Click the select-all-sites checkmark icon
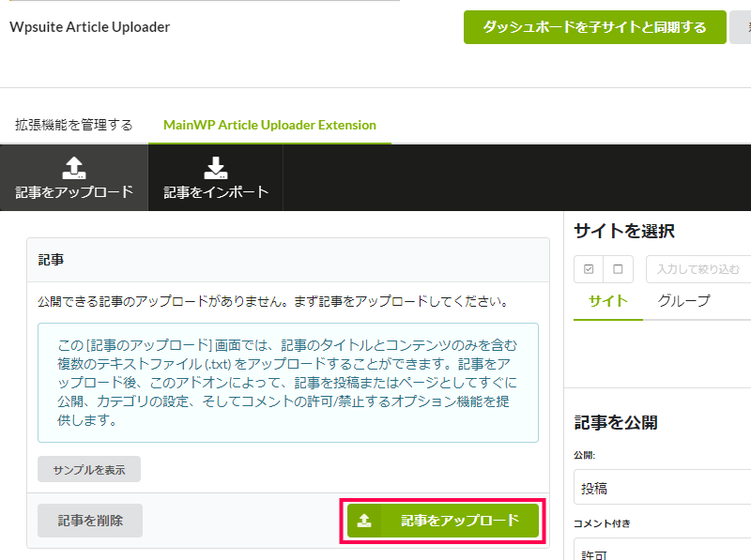Image resolution: width=751 pixels, height=560 pixels. coord(589,269)
